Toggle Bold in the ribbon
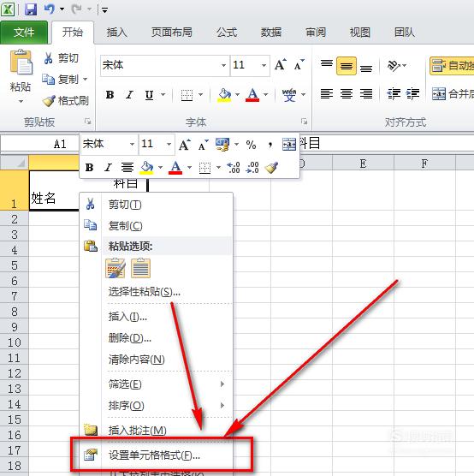 [110, 95]
